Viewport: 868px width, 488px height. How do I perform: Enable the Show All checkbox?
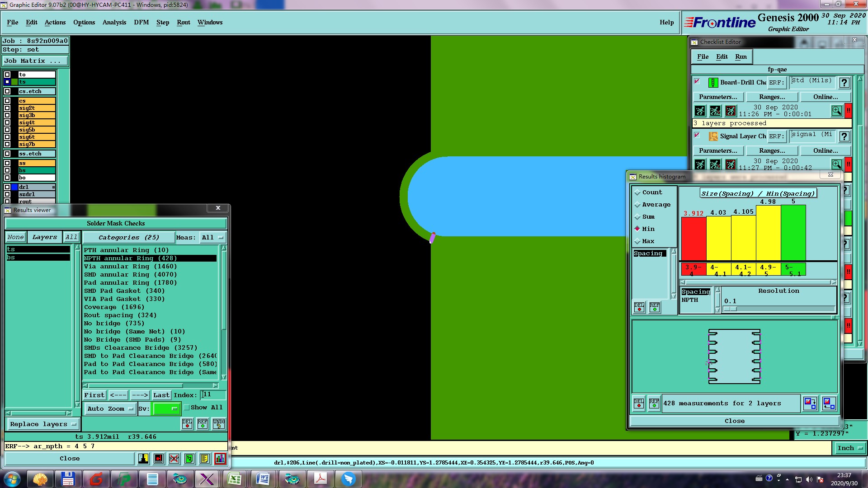tap(187, 408)
